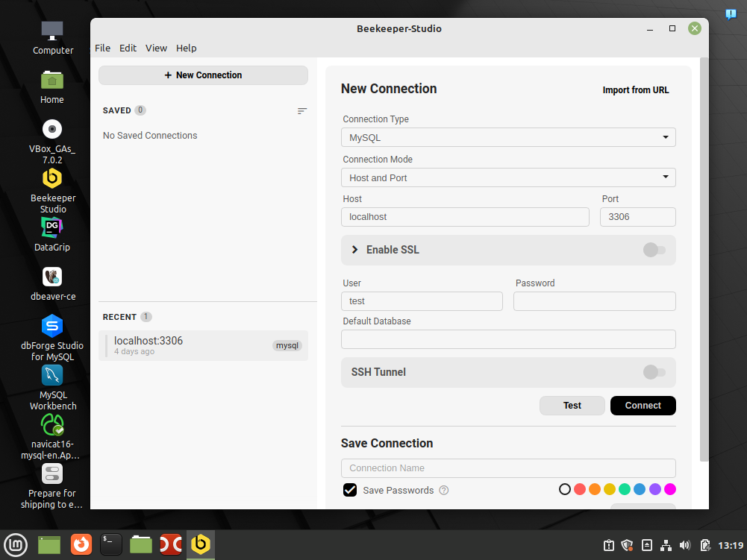The image size is (747, 560).
Task: Select Beekeeper Studio taskbar entry
Action: [201, 544]
